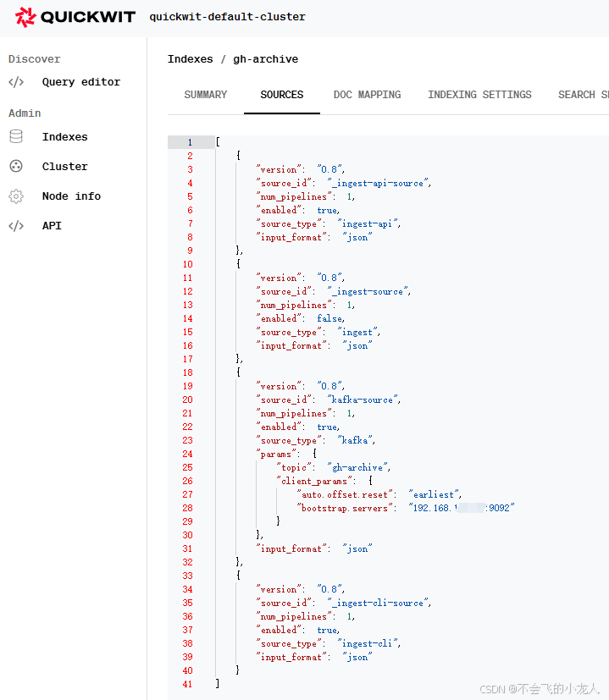
Task: Click the "kafka-source" value
Action: point(363,400)
